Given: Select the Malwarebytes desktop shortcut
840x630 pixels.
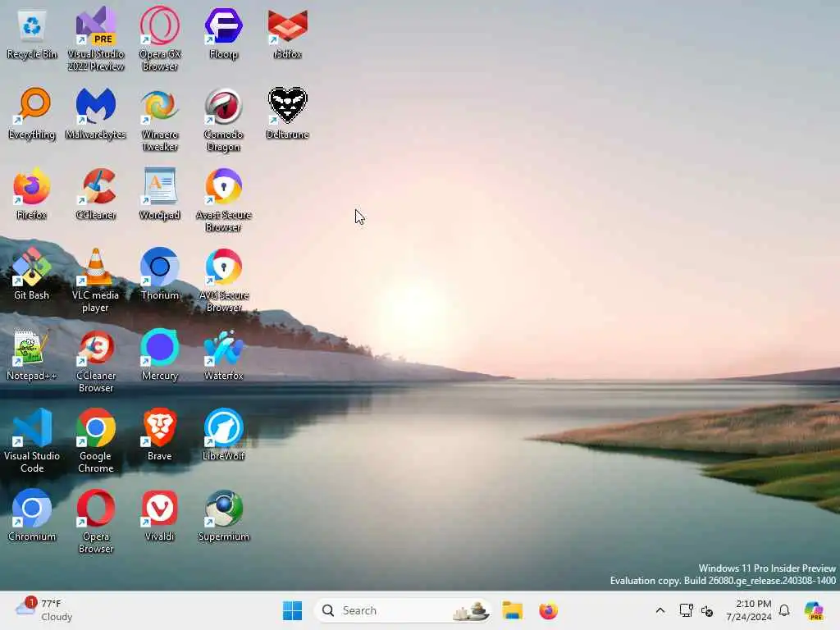Looking at the screenshot, I should [x=95, y=113].
